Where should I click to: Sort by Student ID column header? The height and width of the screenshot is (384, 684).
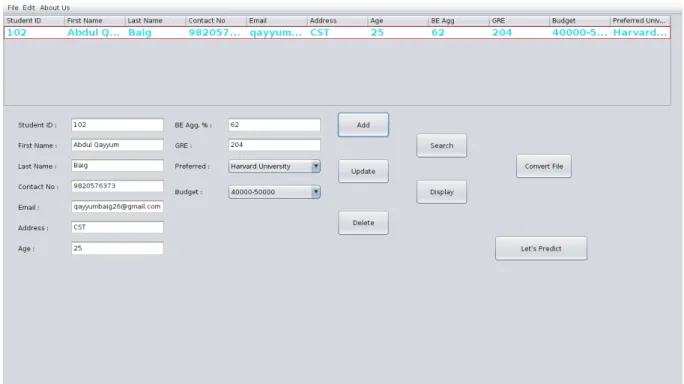(x=34, y=21)
